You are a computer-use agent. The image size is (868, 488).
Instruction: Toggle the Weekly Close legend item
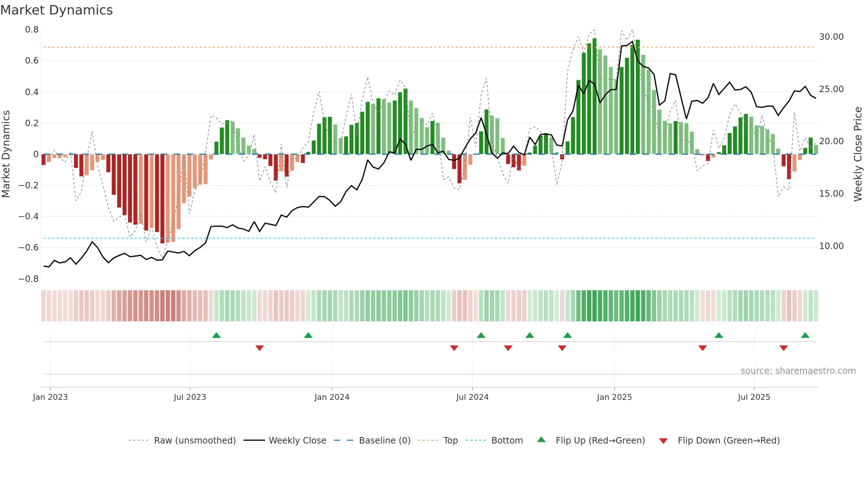[285, 440]
